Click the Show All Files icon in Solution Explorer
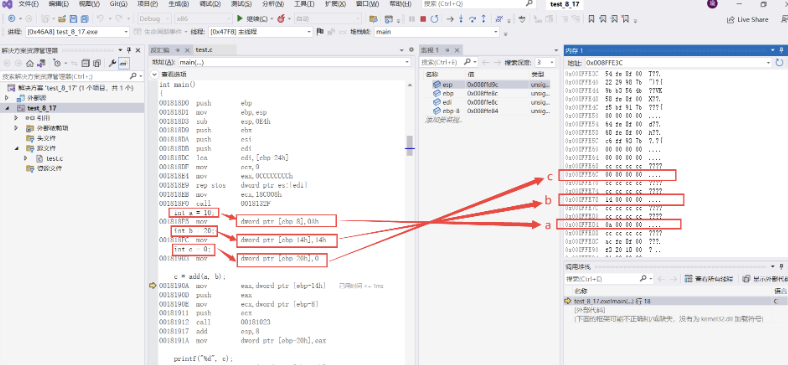Screen dimensions: 788x365 click(x=96, y=63)
